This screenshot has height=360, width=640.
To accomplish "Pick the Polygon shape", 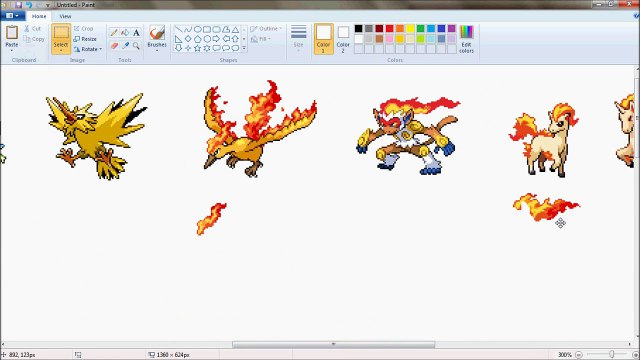I will point(226,29).
